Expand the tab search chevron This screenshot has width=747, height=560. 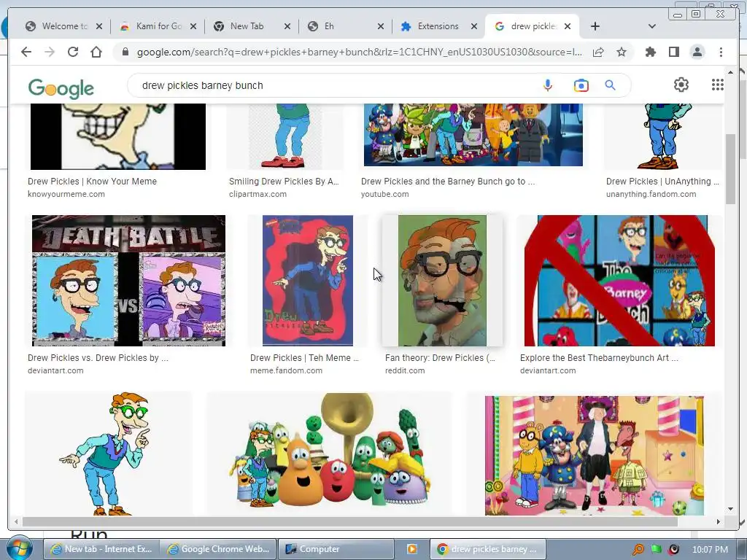point(652,26)
